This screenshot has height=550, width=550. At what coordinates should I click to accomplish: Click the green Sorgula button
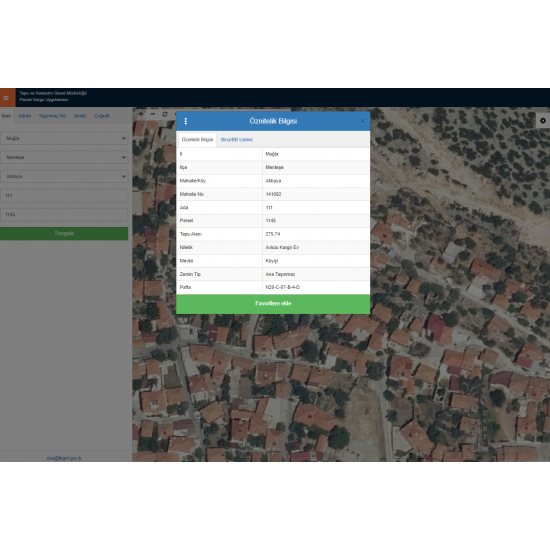(x=64, y=233)
